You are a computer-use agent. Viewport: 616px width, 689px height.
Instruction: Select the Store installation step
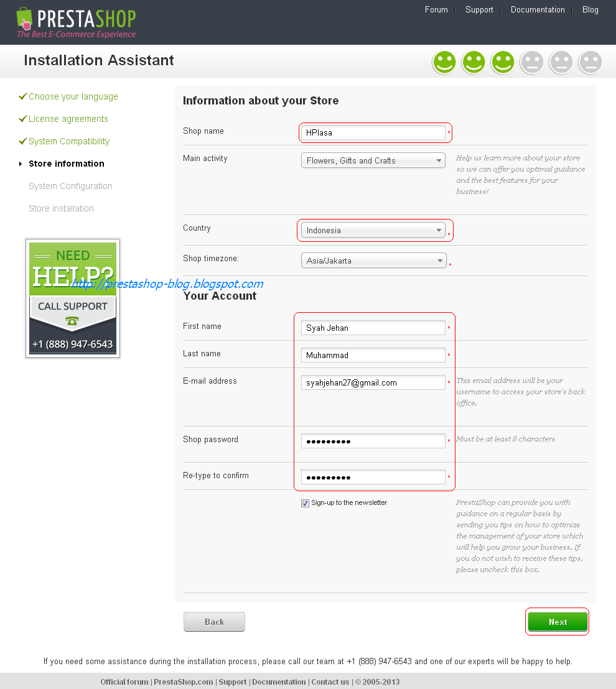pyautogui.click(x=61, y=208)
